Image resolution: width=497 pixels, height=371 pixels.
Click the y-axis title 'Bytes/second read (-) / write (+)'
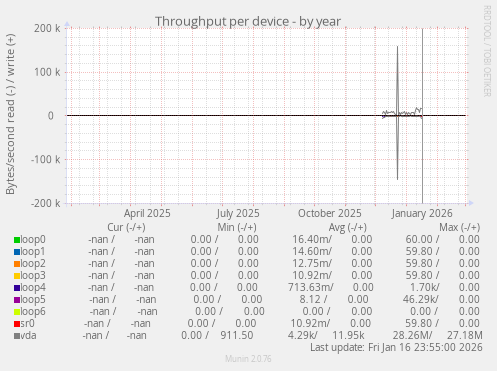click(10, 114)
